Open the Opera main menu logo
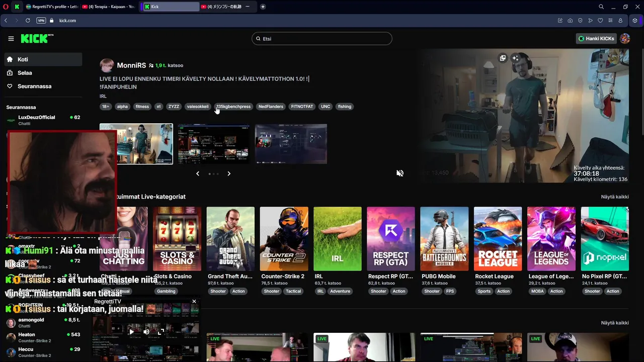Screen dimensions: 644x362 6,7
